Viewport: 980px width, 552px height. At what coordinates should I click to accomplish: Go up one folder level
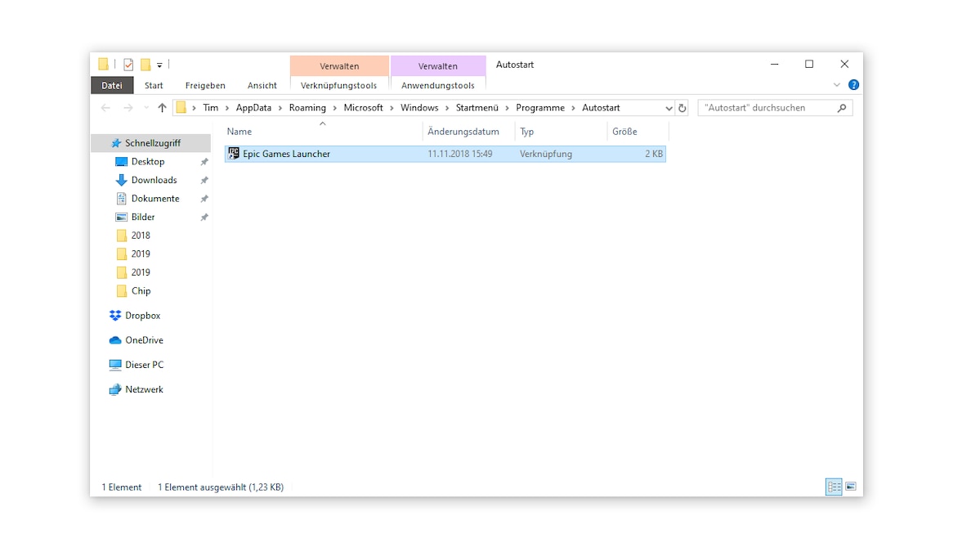point(162,107)
